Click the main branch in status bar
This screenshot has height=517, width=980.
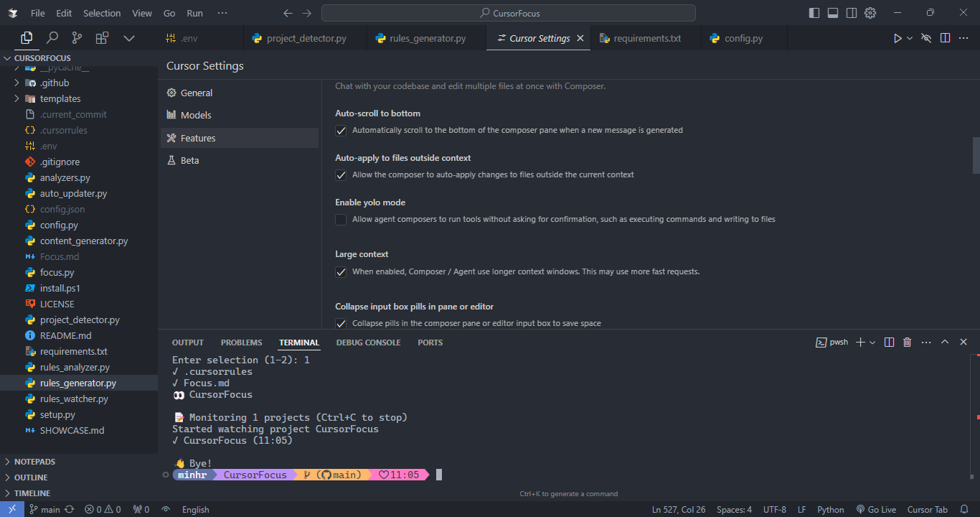click(44, 509)
